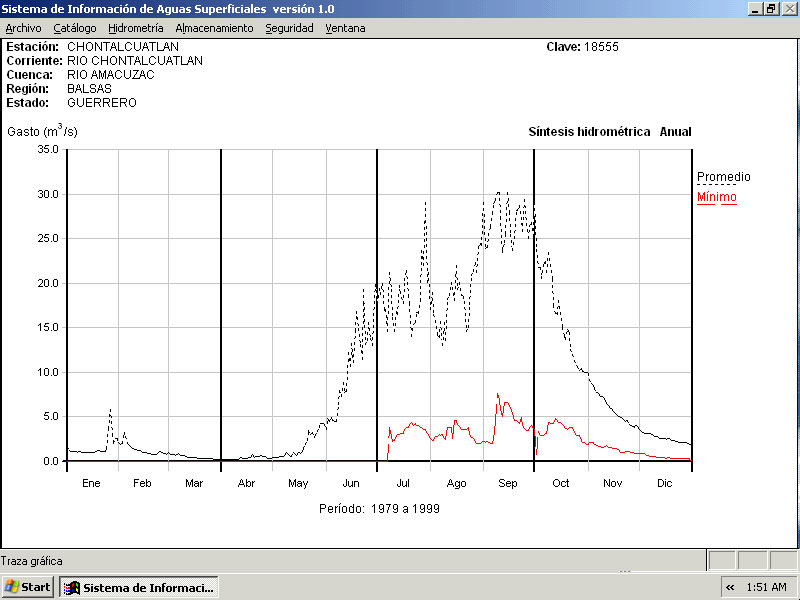This screenshot has height=600, width=800.
Task: Open the Catálogo menu
Action: 75,28
